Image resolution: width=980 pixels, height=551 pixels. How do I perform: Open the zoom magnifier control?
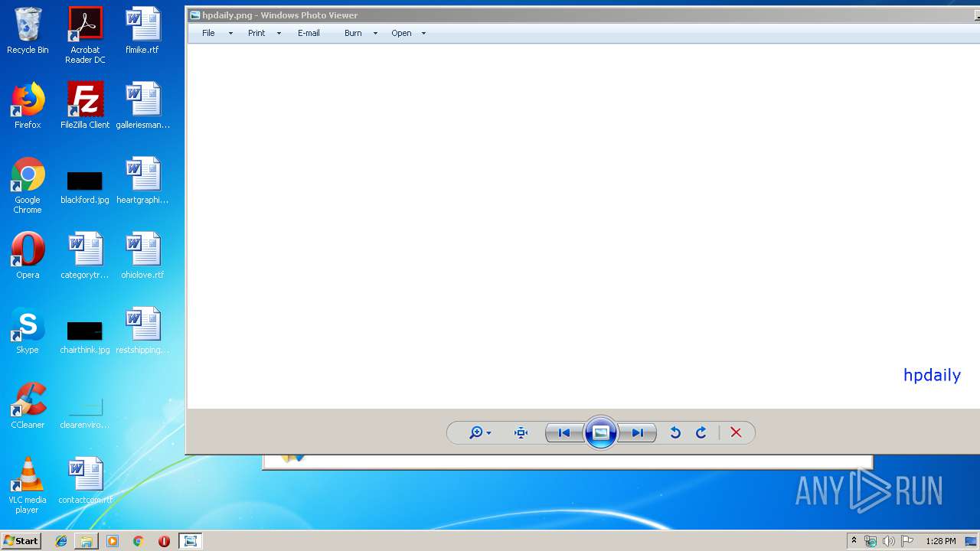pyautogui.click(x=480, y=433)
